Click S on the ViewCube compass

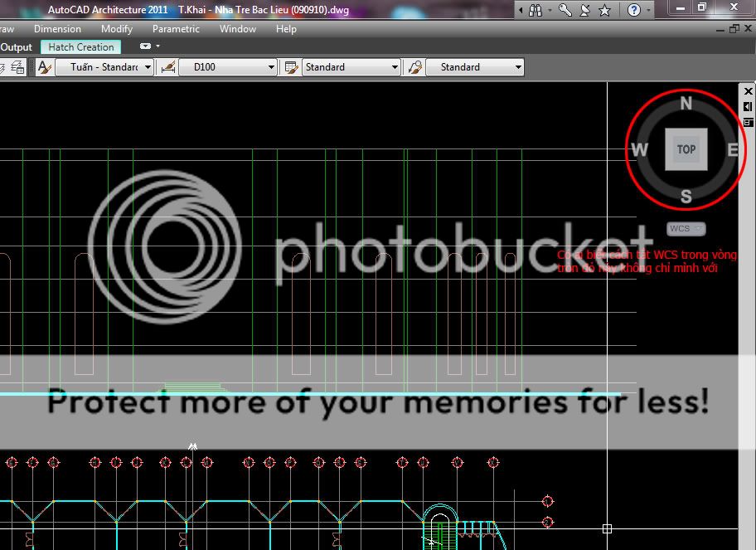(x=686, y=197)
